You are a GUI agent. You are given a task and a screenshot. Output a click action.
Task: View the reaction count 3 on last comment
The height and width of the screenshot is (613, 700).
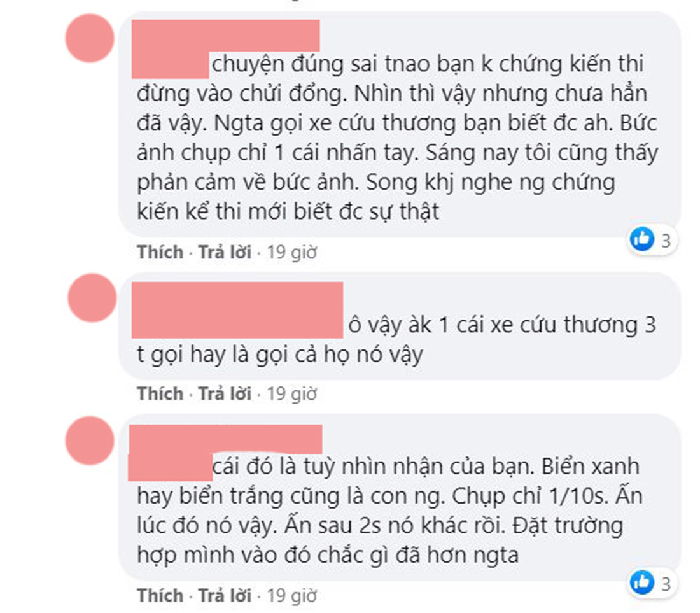(x=666, y=584)
